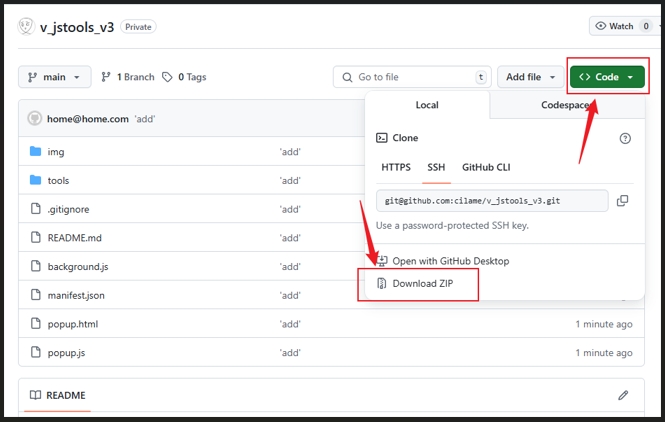Select the GitHub CLI clone option

point(486,167)
